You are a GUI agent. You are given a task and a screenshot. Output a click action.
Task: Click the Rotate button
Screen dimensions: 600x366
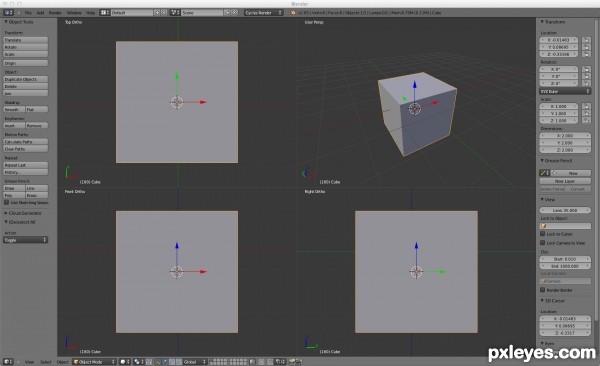(26, 47)
